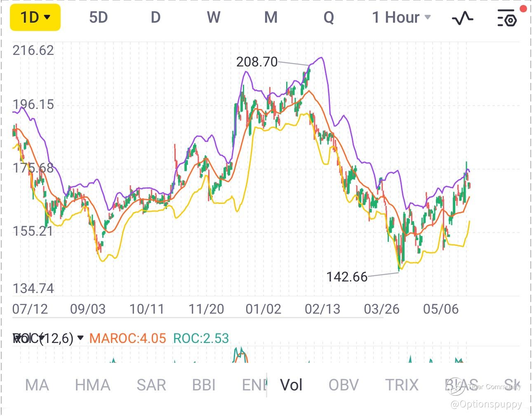Select the TRIX sub-indicator

coord(402,385)
